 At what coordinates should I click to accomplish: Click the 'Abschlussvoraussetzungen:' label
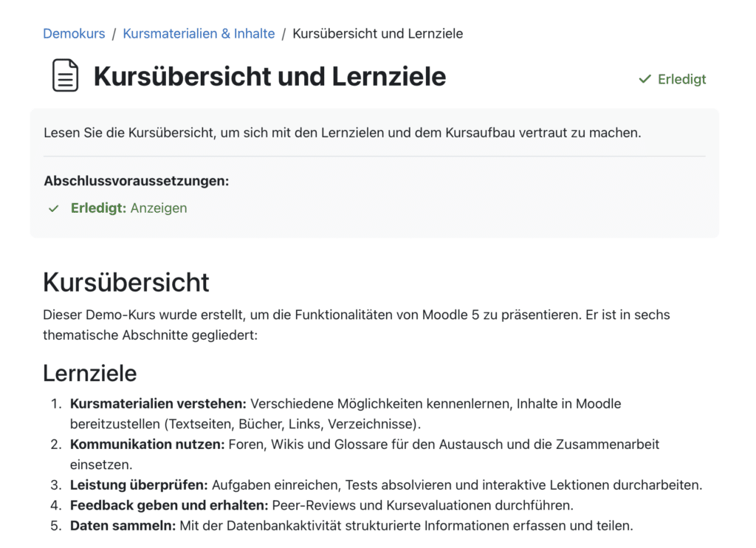[x=136, y=181]
